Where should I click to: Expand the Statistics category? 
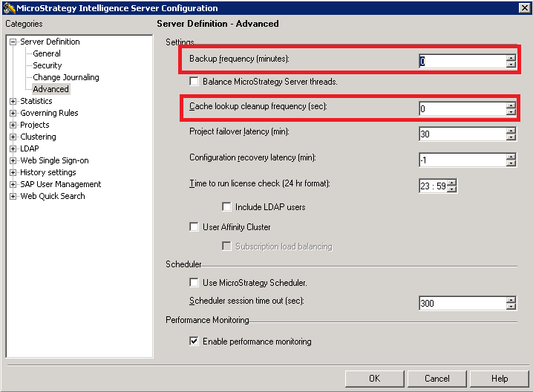(x=13, y=101)
